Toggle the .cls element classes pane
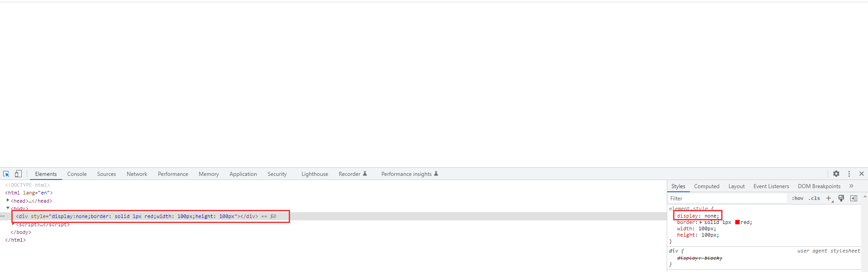Screen dimensions: 868x272 pyautogui.click(x=814, y=198)
